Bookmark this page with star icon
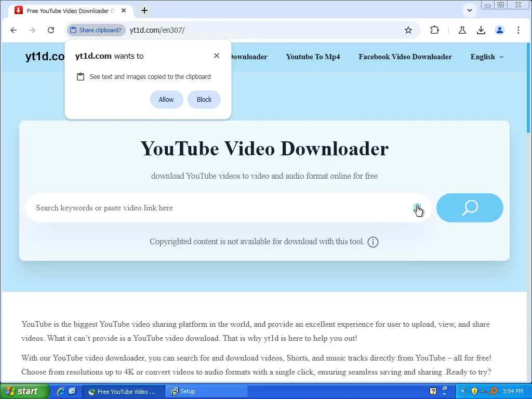Viewport: 532px width, 399px height. coord(408,30)
